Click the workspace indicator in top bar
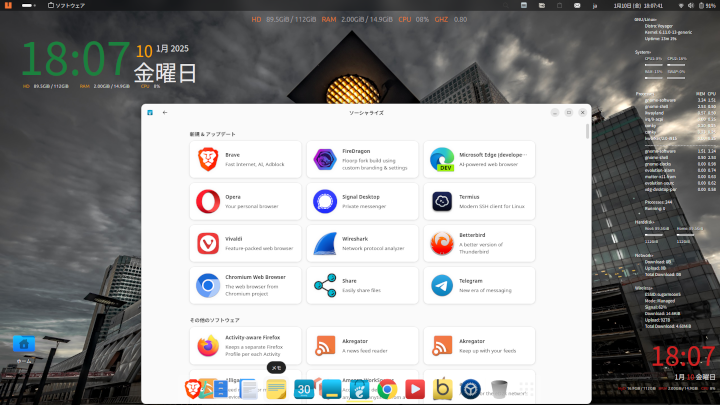720x405 pixels. [x=28, y=6]
